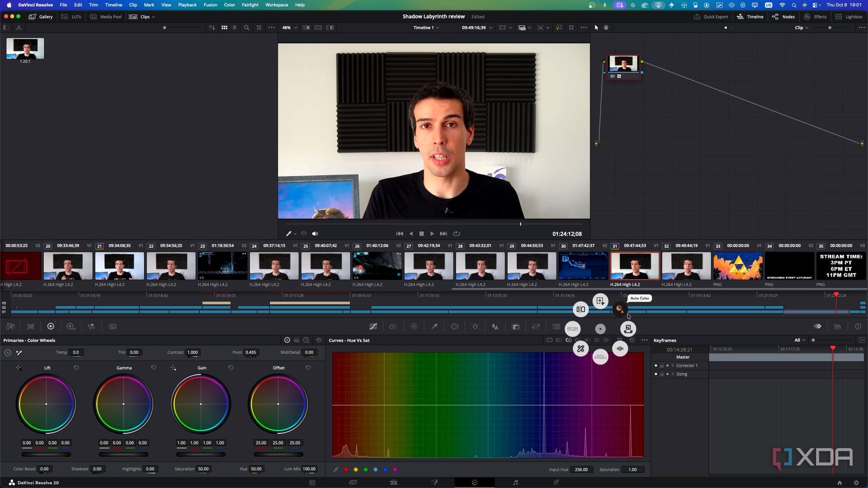Open the Motion Effects palette
The height and width of the screenshot is (488, 868).
coord(113,326)
